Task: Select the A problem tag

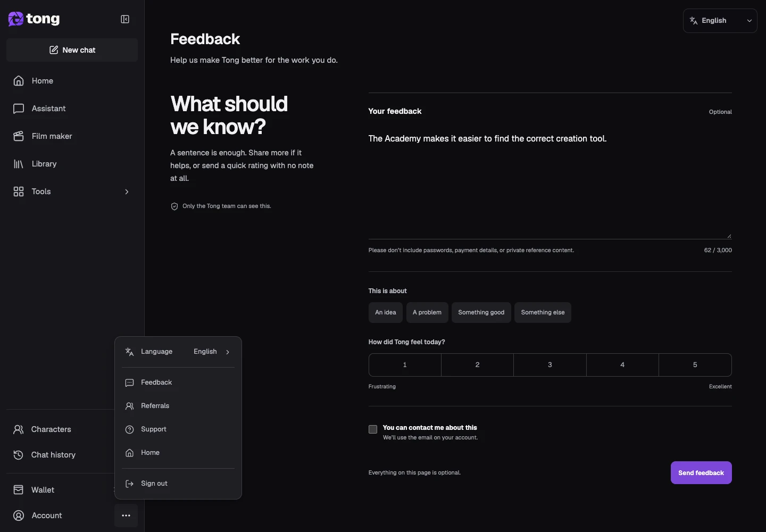Action: 427,312
